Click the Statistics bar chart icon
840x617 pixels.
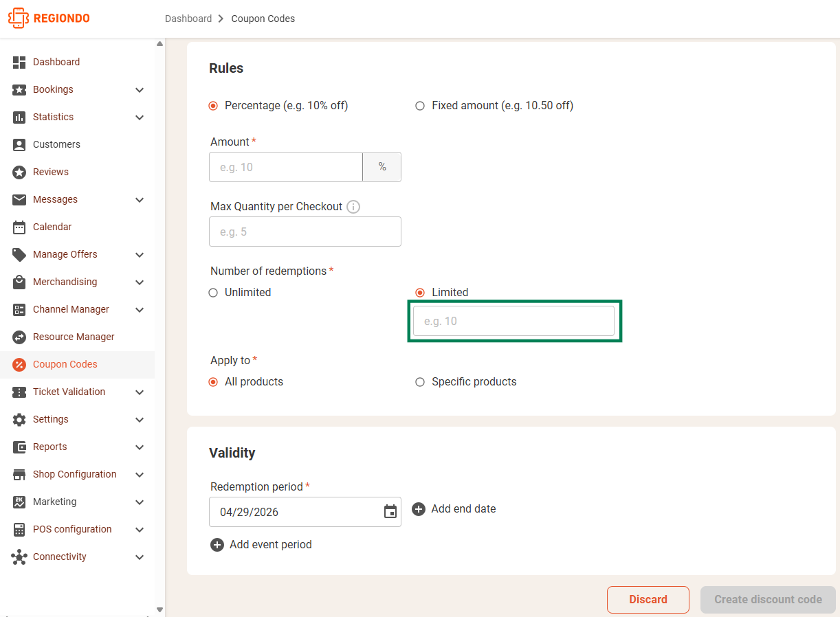coord(19,117)
